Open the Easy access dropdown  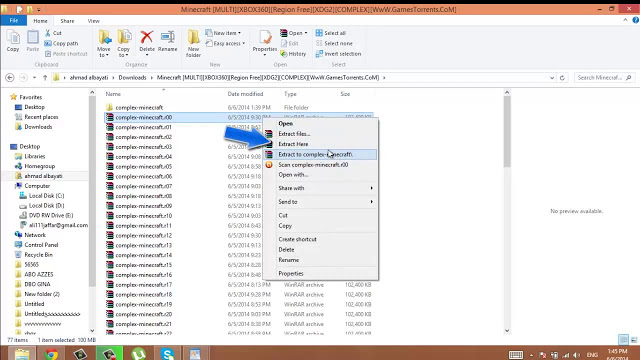point(225,43)
